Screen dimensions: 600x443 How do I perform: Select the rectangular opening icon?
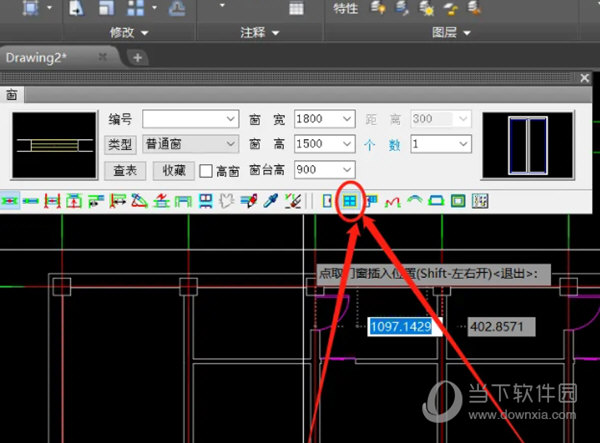pos(458,201)
